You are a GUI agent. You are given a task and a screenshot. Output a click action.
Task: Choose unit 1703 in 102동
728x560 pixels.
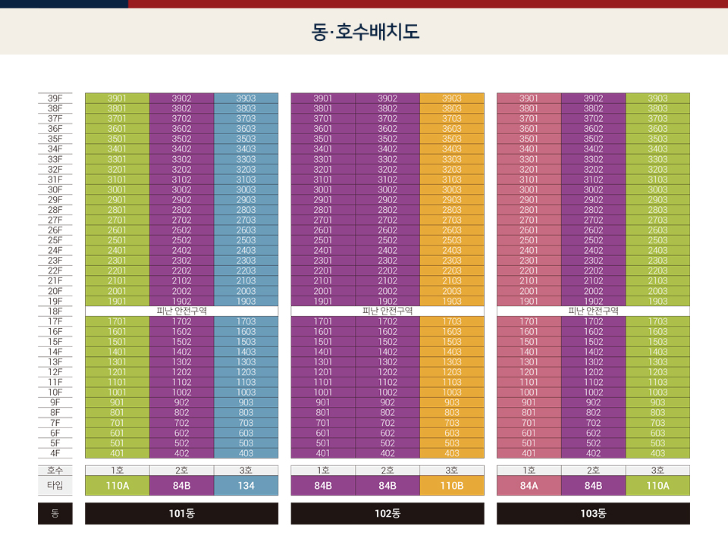[x=452, y=321]
